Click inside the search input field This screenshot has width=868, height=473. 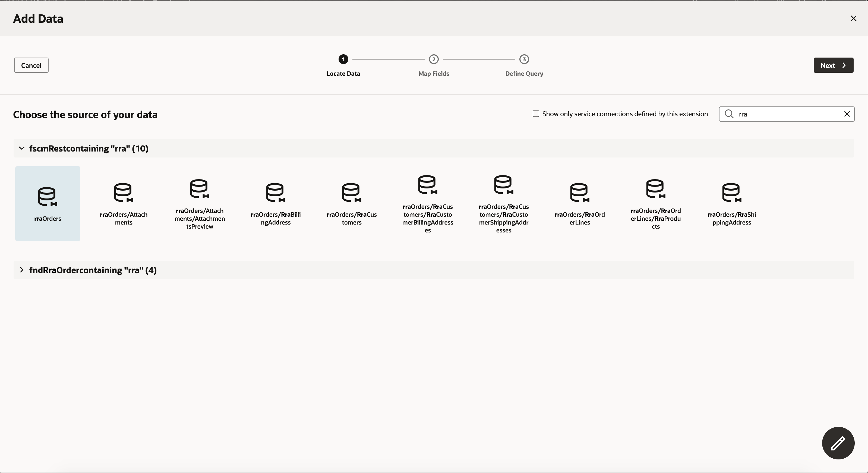[x=785, y=114]
